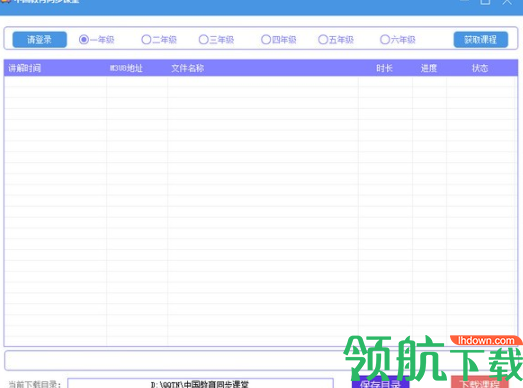Click the 时长 column header
Image resolution: width=523 pixels, height=388 pixels.
(385, 68)
